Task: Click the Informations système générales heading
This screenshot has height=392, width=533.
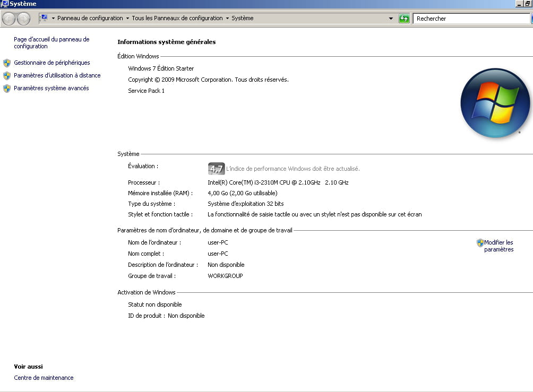Action: pyautogui.click(x=167, y=42)
